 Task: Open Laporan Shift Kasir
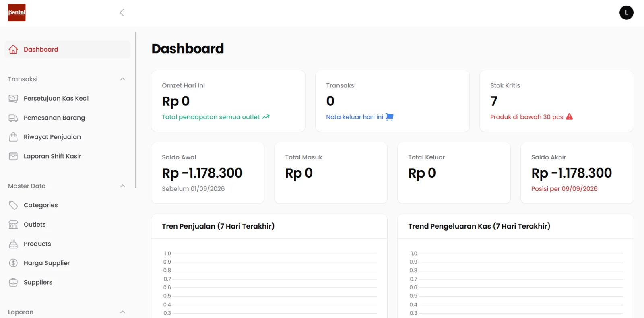click(x=68, y=156)
